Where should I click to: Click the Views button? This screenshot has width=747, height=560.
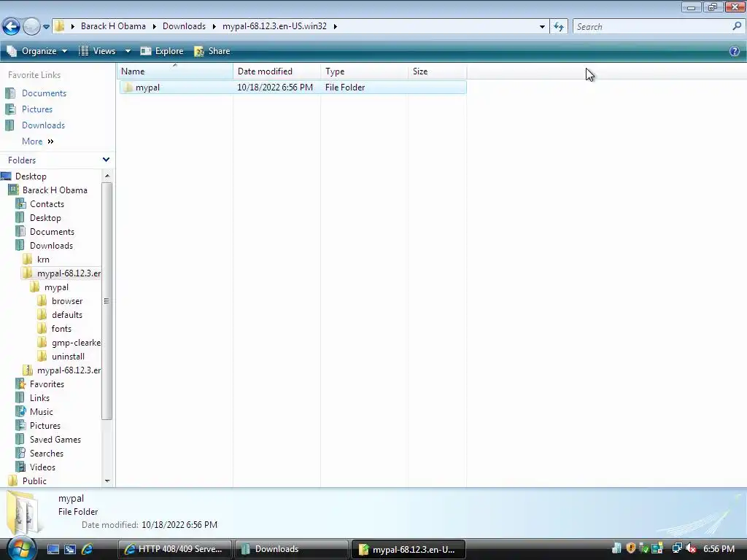coord(97,51)
